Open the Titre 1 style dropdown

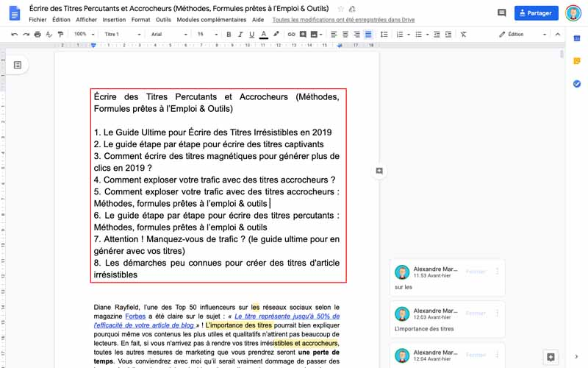122,34
